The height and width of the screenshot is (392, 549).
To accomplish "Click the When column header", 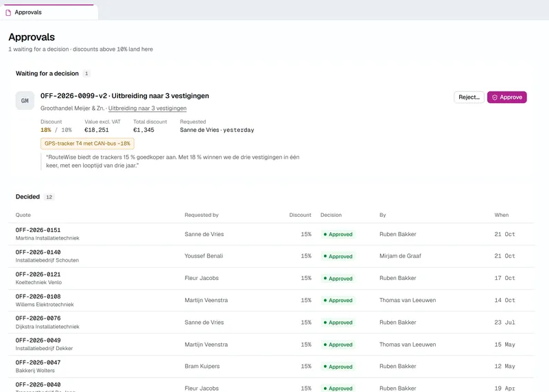I will point(502,215).
